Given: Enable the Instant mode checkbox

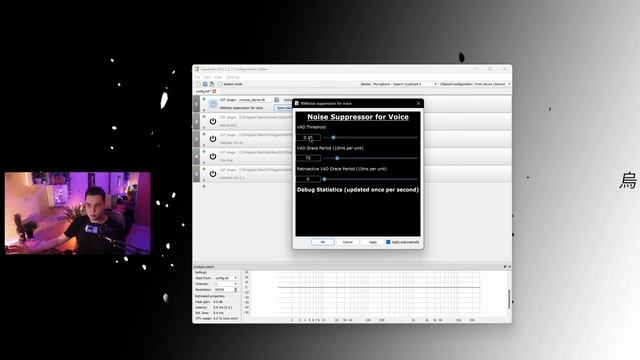Looking at the screenshot, I should (220, 84).
